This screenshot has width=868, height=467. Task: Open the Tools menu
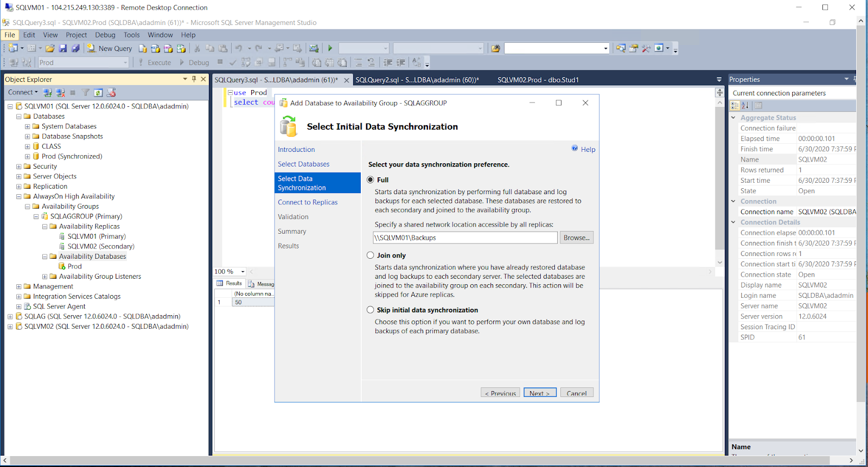(x=132, y=35)
